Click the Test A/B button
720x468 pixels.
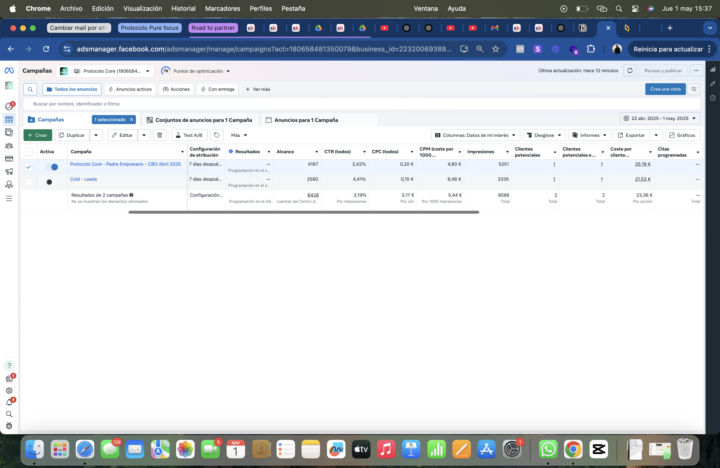[189, 135]
